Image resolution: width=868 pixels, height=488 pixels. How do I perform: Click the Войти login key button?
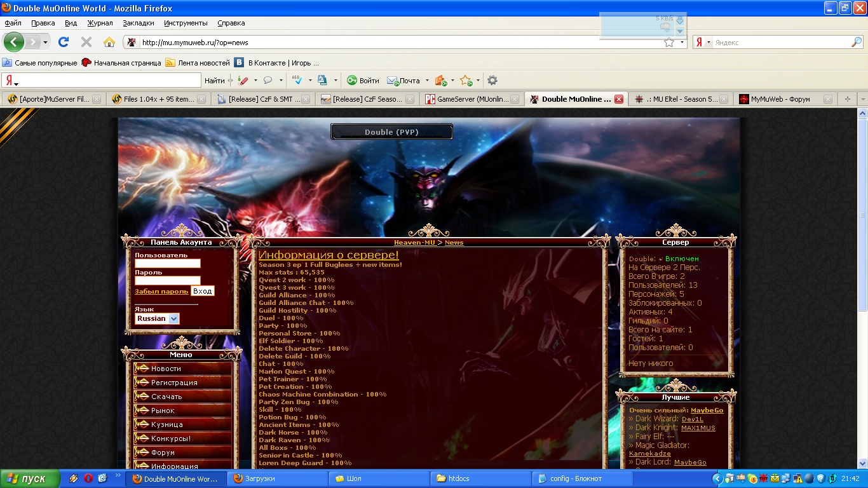click(x=363, y=81)
